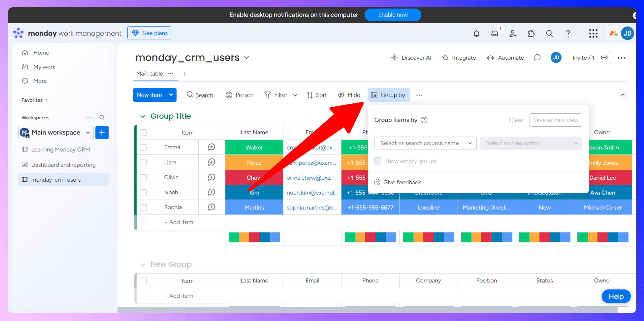Collapse board header with up chevron
This screenshot has height=321, width=644.
click(x=623, y=95)
